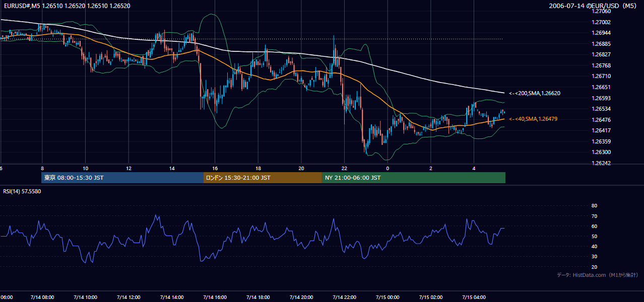Viewport: 644px width, 302px height.
Task: Click price level 1.26534 on the axis
Action: pos(601,109)
